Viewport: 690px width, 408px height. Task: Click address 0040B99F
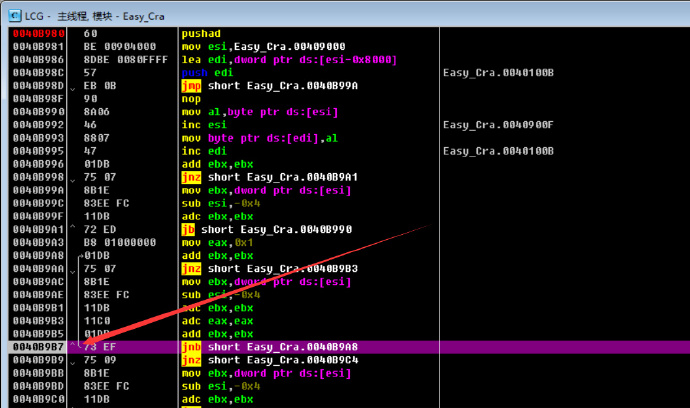(x=39, y=216)
